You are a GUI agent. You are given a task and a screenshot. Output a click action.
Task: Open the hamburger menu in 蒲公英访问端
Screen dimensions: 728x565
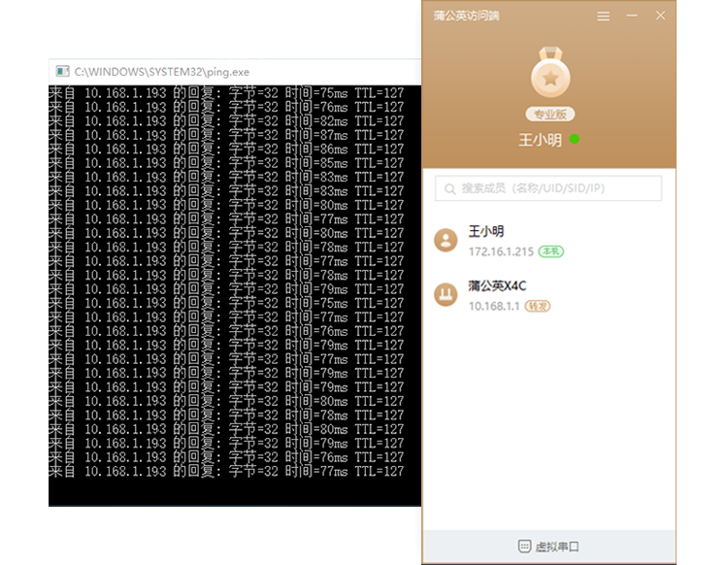coord(603,17)
